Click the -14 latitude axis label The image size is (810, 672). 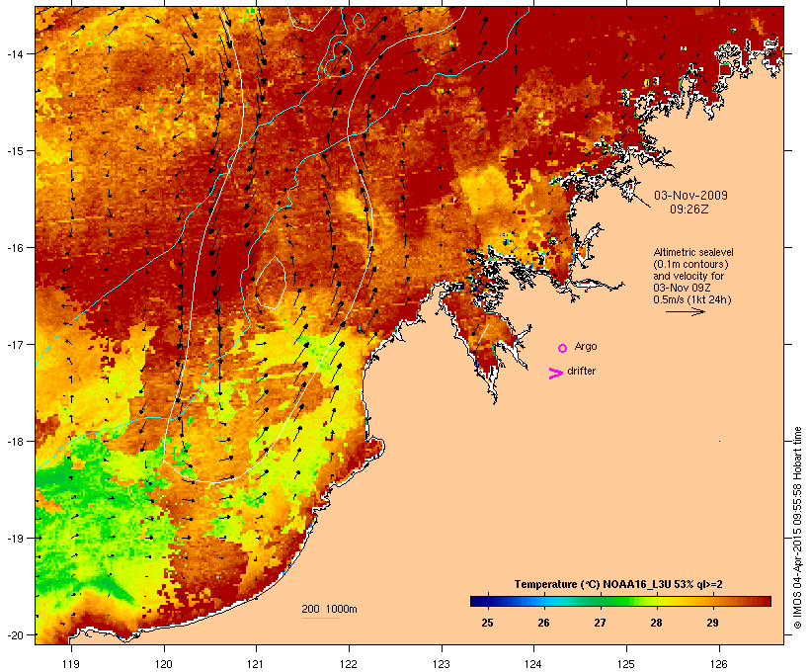point(14,53)
